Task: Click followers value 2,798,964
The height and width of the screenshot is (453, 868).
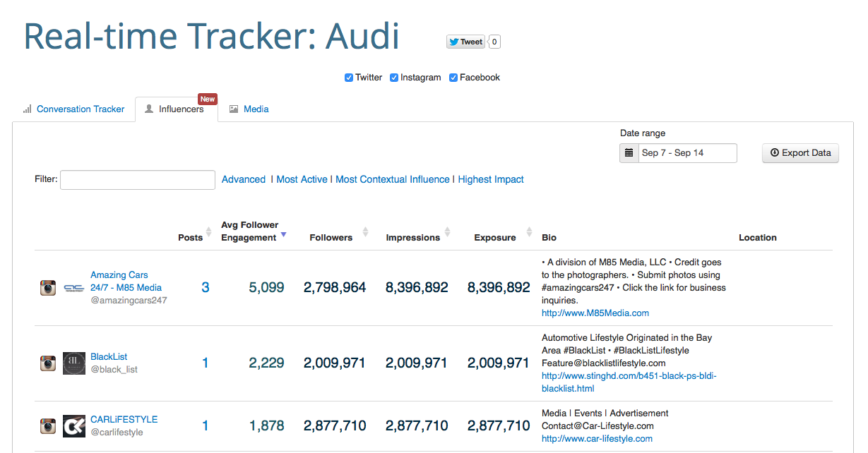Action: pos(335,288)
